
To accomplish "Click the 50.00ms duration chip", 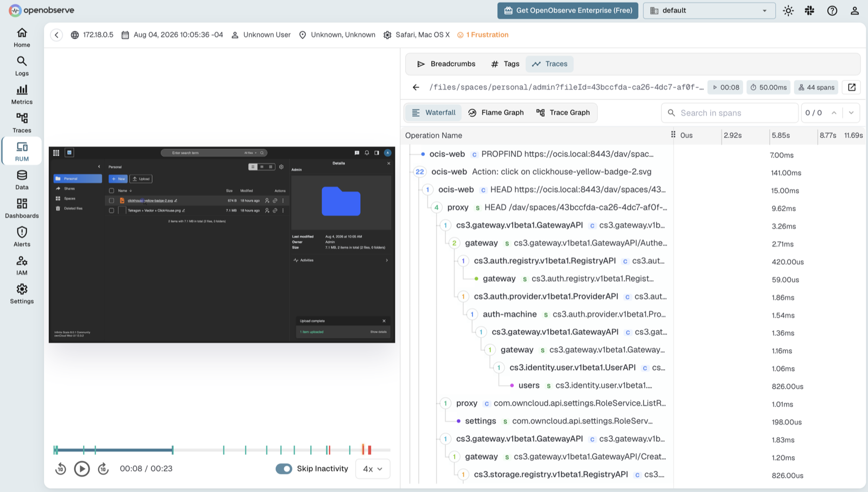I will 769,87.
